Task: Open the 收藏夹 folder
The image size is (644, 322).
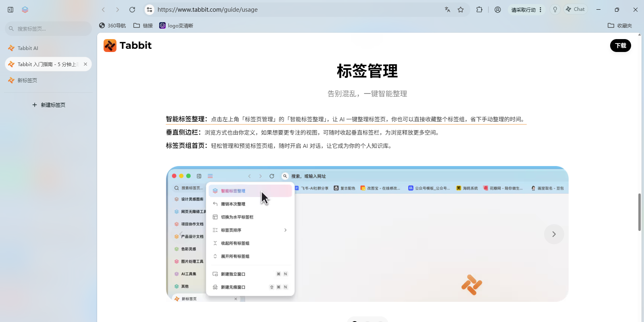Action: (x=620, y=25)
